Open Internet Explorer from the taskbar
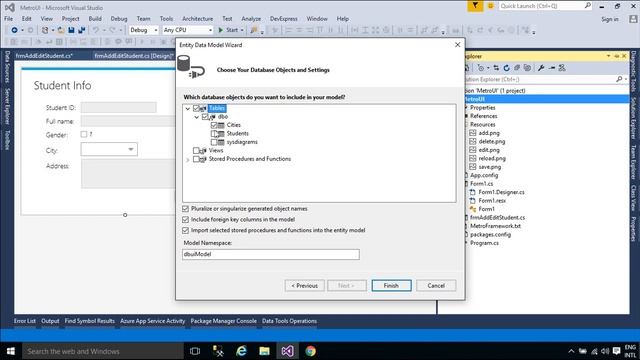Image resolution: width=640 pixels, height=360 pixels. [x=241, y=351]
